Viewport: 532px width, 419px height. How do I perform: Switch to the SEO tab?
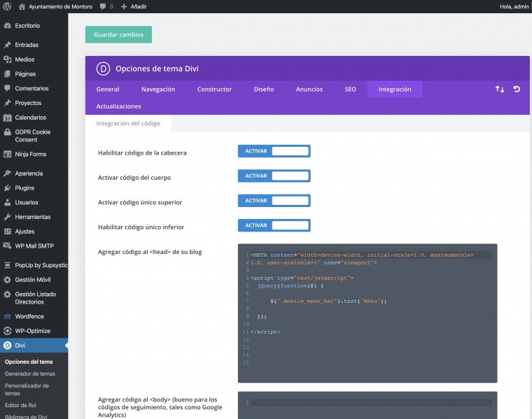pyautogui.click(x=350, y=90)
